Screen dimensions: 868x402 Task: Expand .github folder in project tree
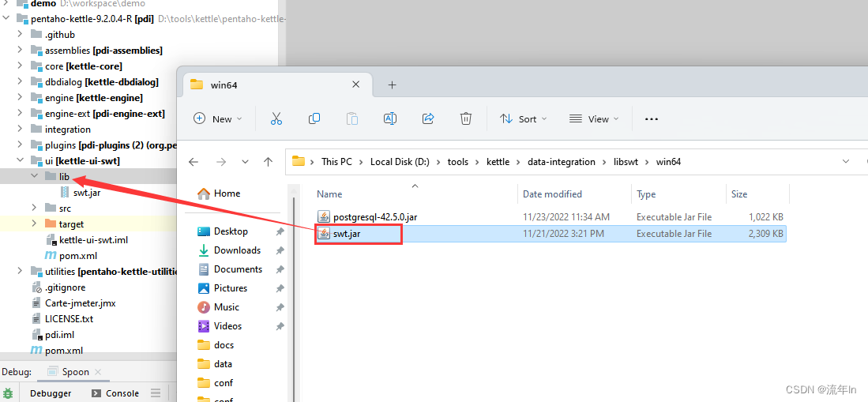pos(20,34)
